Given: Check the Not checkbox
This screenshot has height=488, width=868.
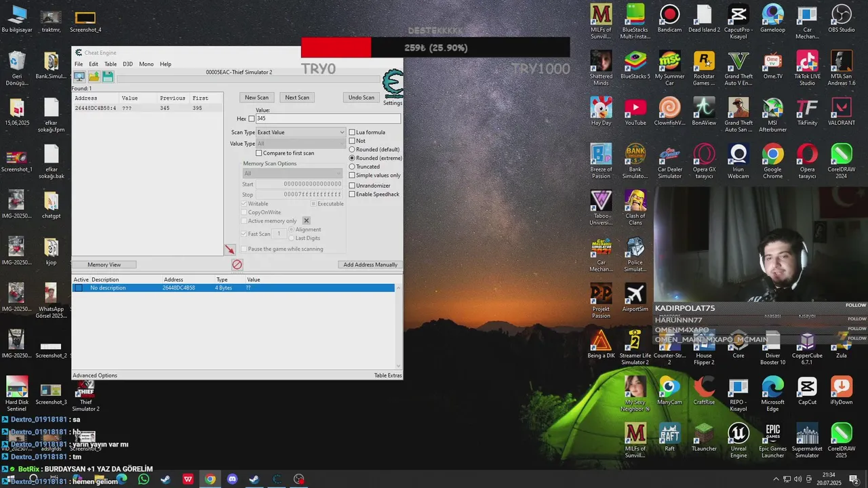Looking at the screenshot, I should click(352, 141).
